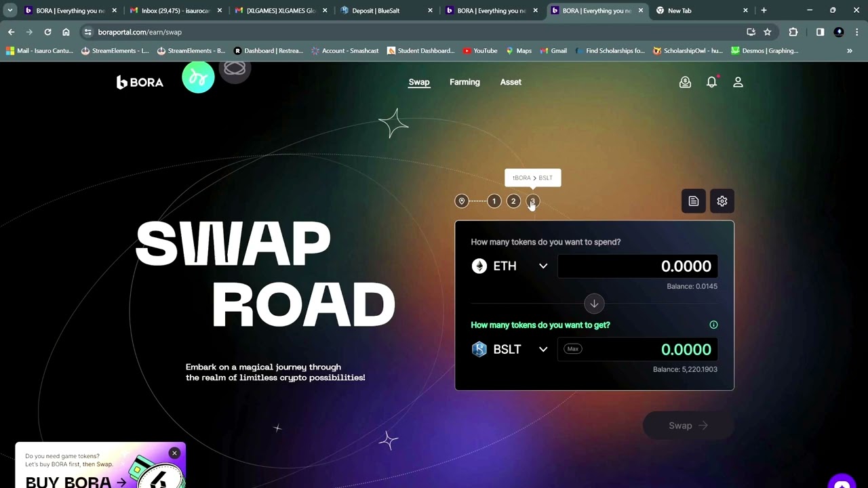Switch to the XLGAMES tab

(281, 10)
